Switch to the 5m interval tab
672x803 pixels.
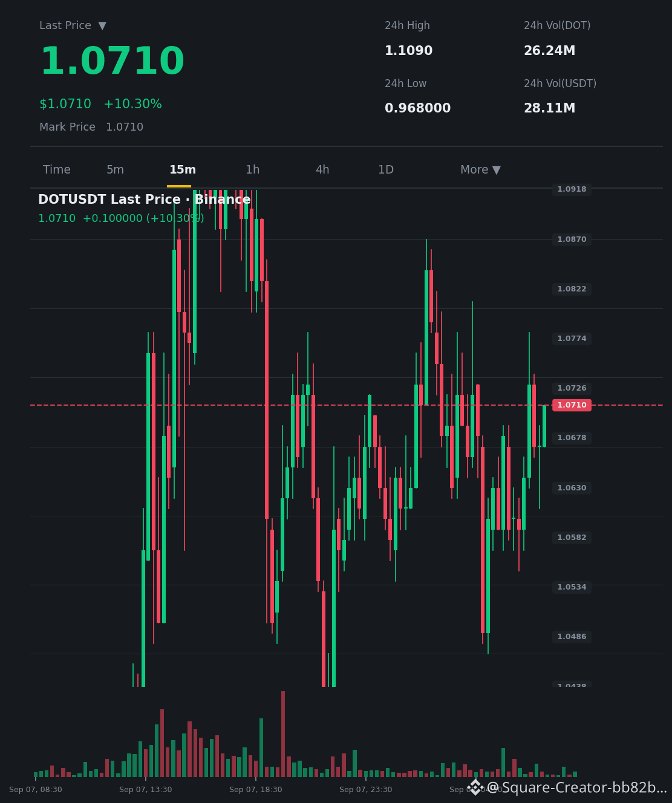point(115,170)
